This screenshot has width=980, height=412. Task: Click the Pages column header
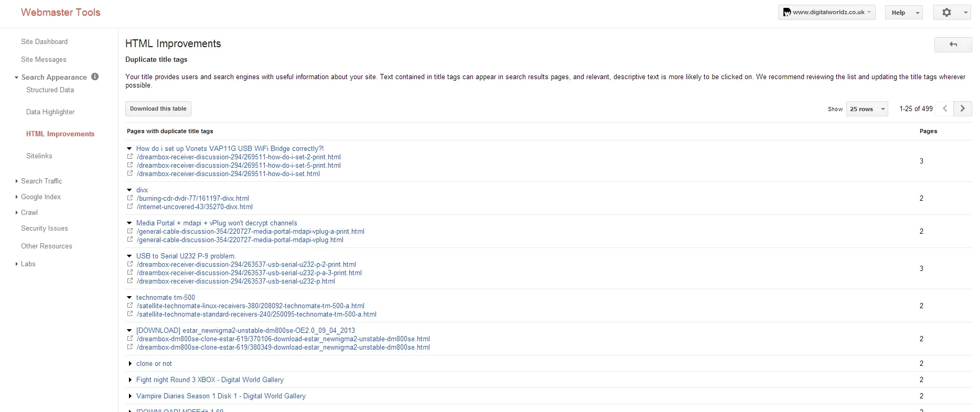pyautogui.click(x=928, y=131)
